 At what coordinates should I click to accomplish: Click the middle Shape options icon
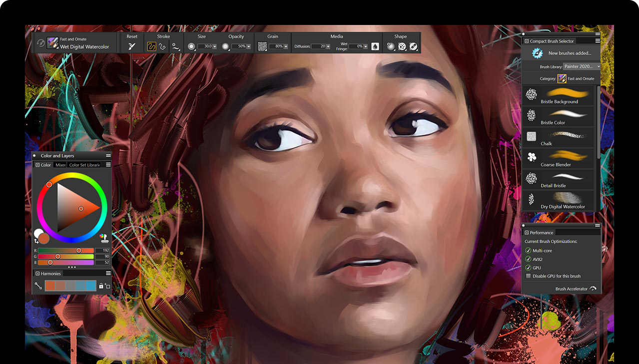tap(402, 46)
